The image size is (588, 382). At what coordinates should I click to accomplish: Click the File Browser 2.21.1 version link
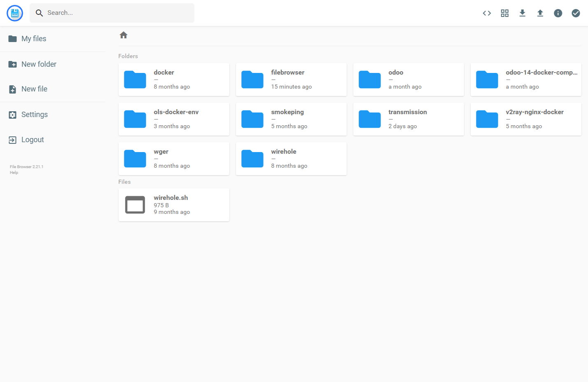(26, 167)
